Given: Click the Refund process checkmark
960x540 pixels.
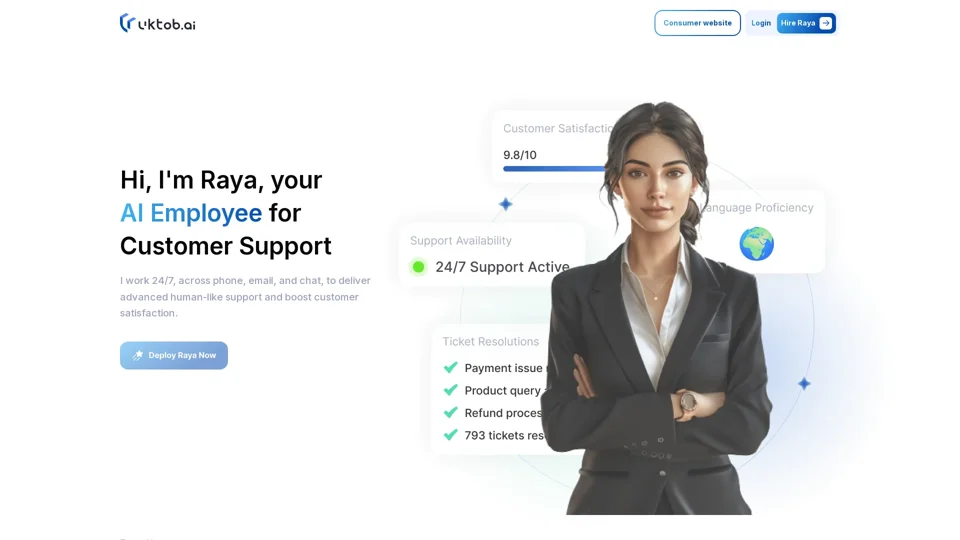Looking at the screenshot, I should [x=451, y=413].
